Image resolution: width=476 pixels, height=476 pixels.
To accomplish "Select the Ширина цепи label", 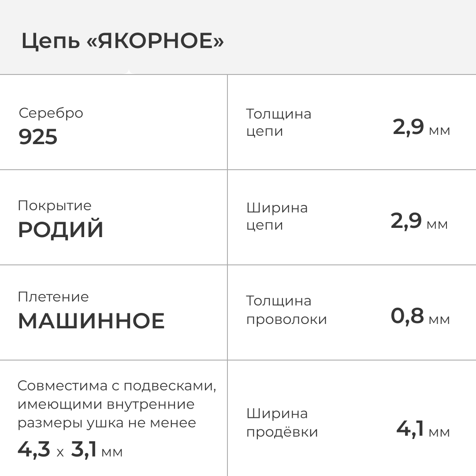I will (277, 216).
